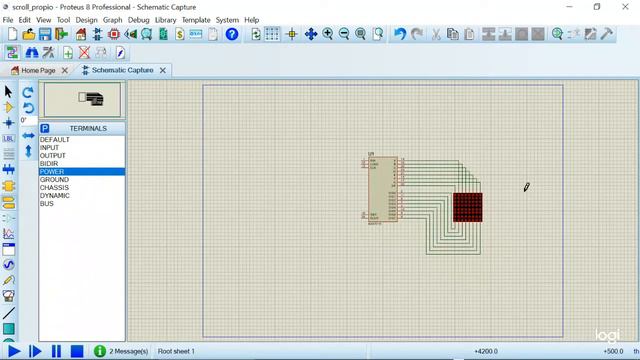640x360 pixels.
Task: Zoom to area icon
Action: (x=378, y=34)
